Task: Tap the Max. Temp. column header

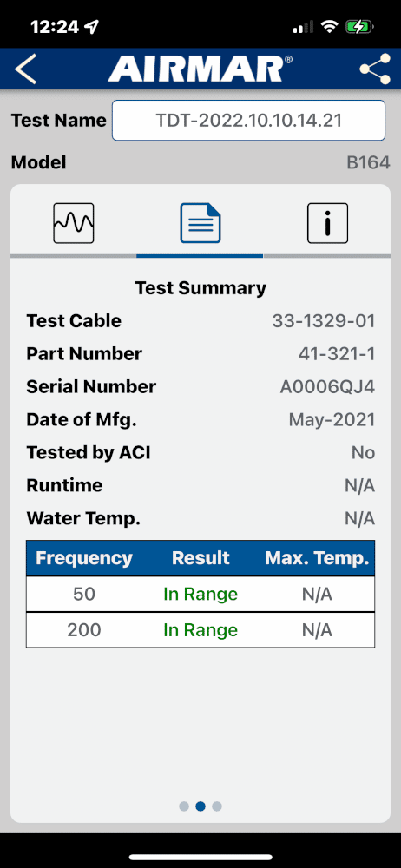Action: [x=317, y=558]
